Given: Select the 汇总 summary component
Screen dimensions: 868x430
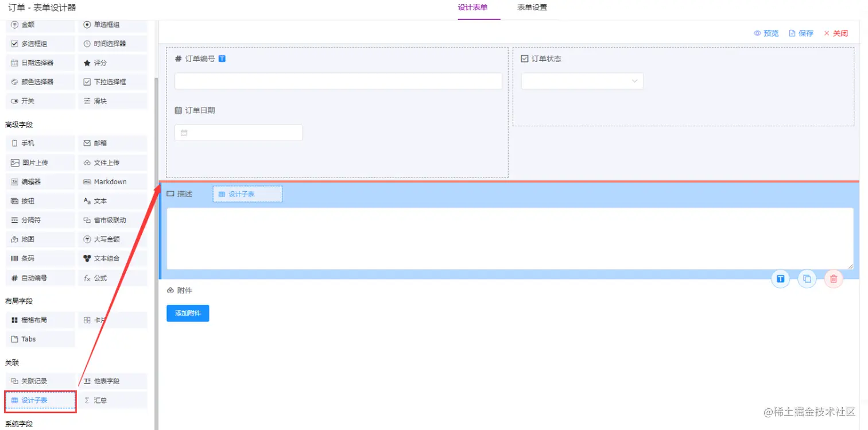Looking at the screenshot, I should [x=113, y=400].
